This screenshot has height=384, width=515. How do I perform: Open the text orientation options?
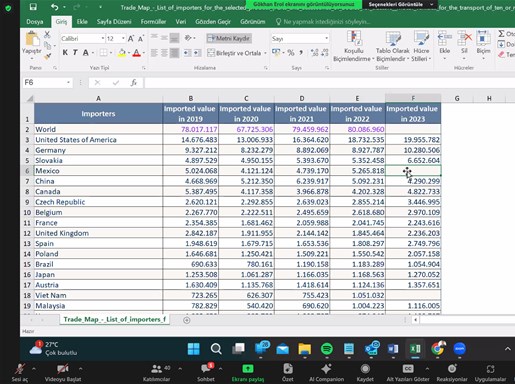(x=189, y=38)
